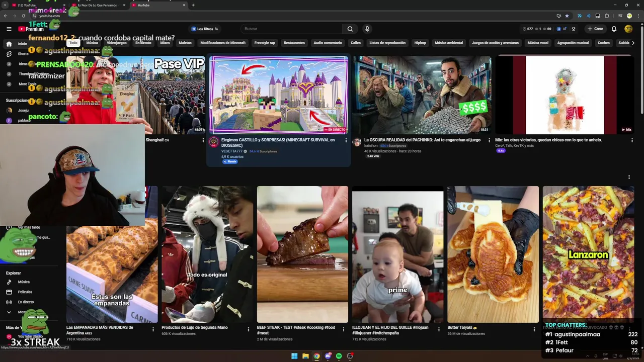
Task: Open YouTube Studio in the sidebar
Action: (30, 336)
